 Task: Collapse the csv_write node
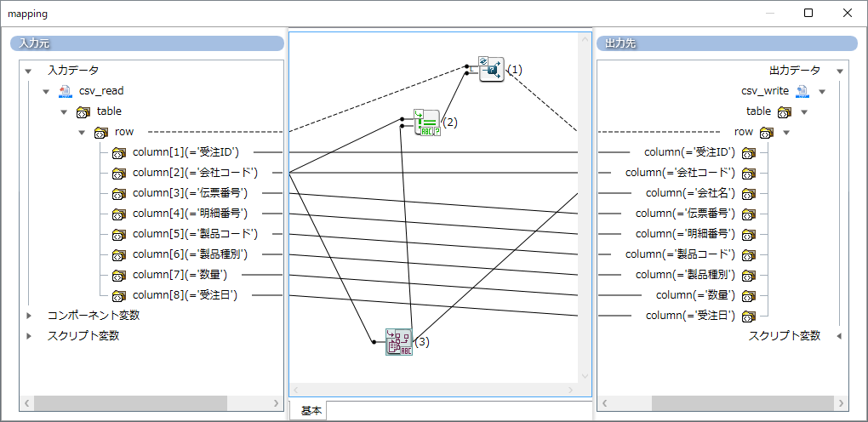pyautogui.click(x=821, y=91)
